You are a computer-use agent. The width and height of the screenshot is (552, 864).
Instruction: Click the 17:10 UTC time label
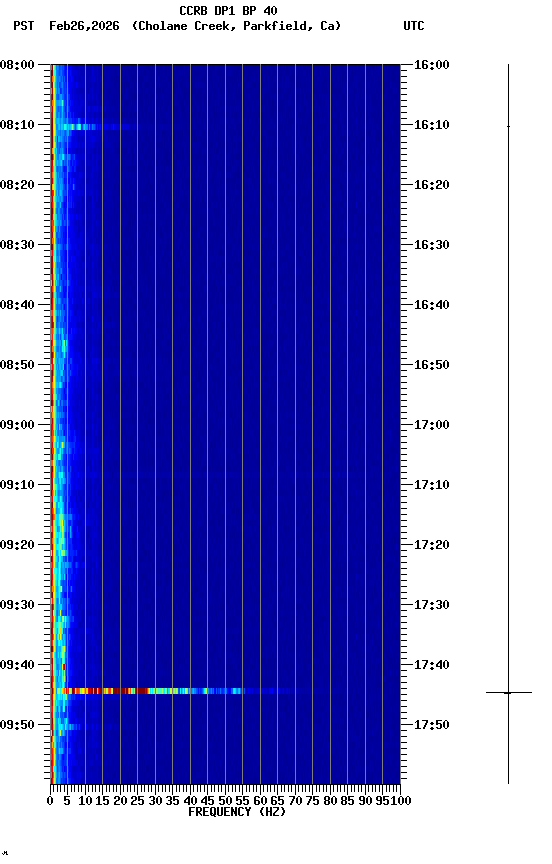pos(432,485)
